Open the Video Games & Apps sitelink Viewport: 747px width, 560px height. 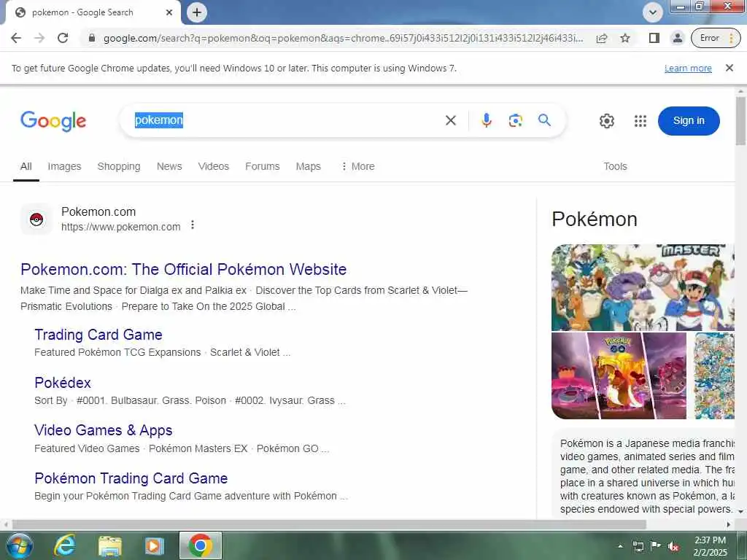pyautogui.click(x=104, y=430)
